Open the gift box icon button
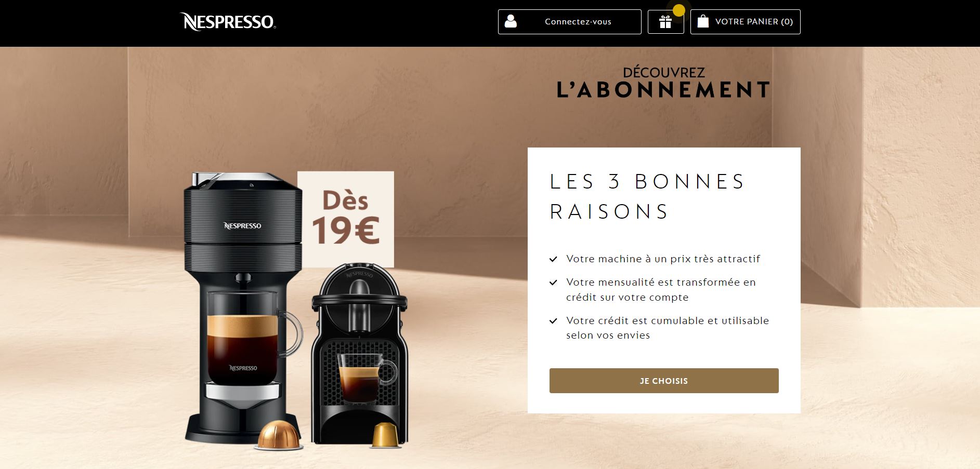Viewport: 980px width, 469px height. [x=665, y=22]
